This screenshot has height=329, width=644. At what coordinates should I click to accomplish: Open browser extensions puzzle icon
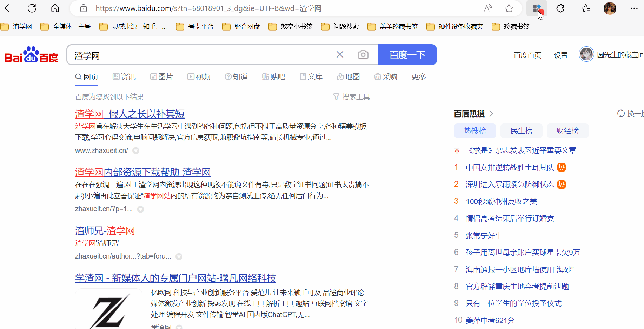560,8
